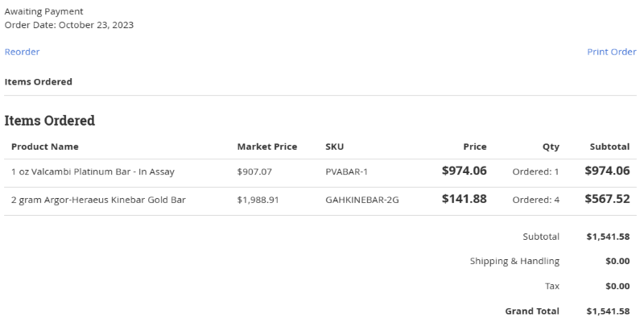The image size is (644, 326).
Task: Click the $1,988.91 market price
Action: click(x=258, y=200)
